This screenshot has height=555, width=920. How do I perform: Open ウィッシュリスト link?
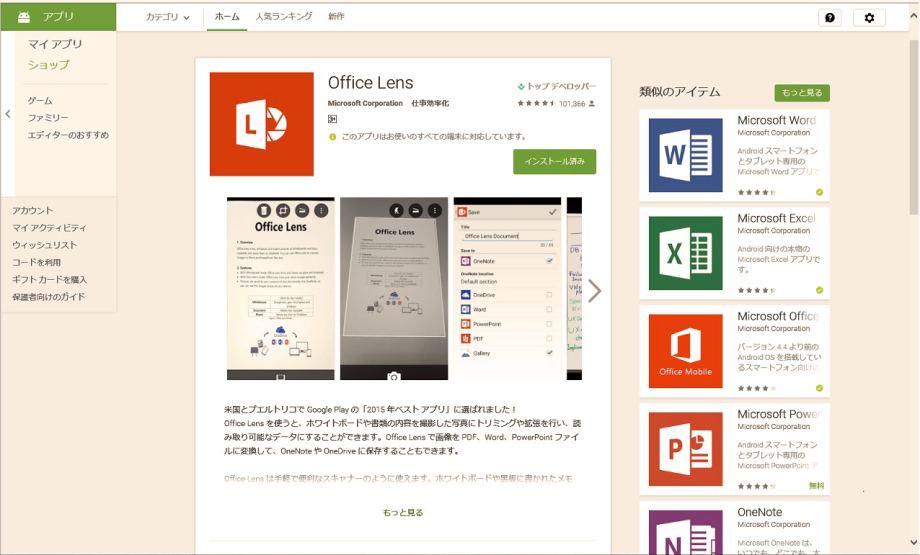click(x=45, y=245)
